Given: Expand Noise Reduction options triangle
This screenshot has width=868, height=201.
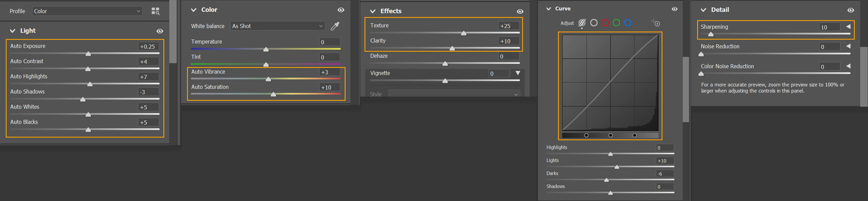Looking at the screenshot, I should (848, 46).
